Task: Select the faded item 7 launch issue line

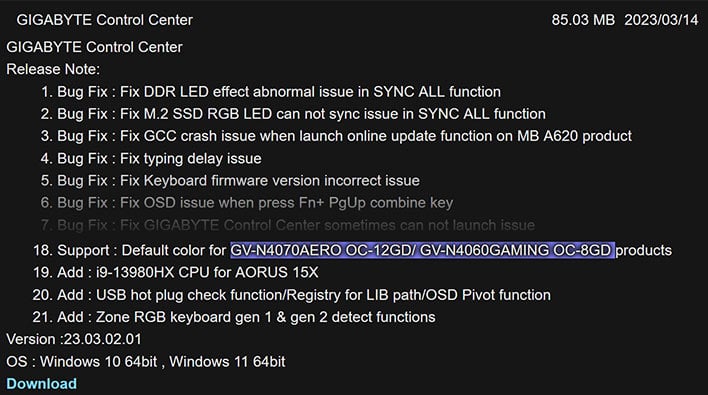Action: pos(288,225)
